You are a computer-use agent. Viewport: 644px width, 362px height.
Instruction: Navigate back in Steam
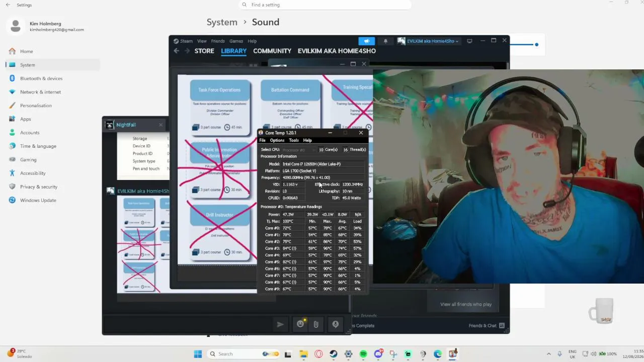tap(176, 51)
